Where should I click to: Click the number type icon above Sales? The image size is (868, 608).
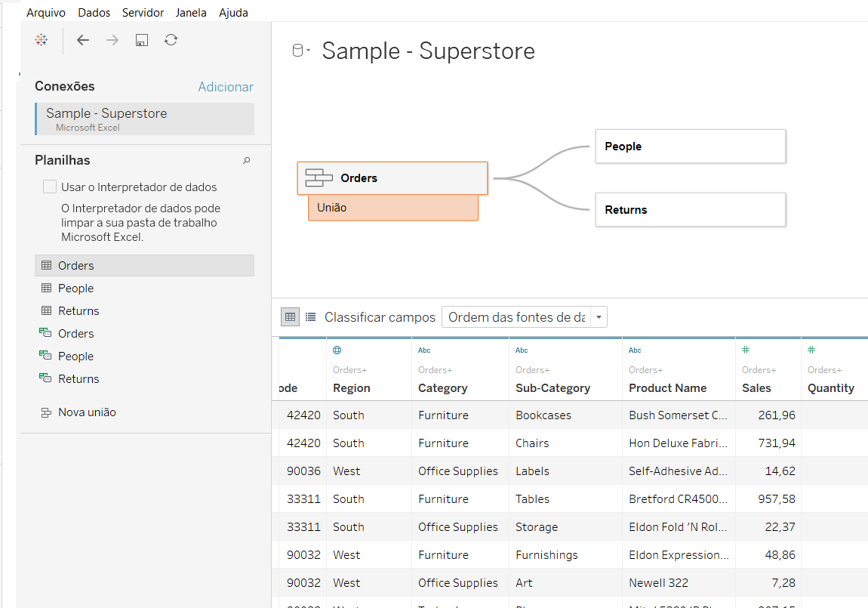[746, 350]
